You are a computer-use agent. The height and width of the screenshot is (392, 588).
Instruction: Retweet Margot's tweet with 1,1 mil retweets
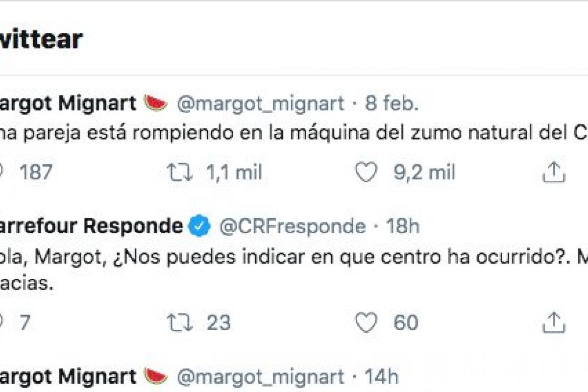[180, 172]
